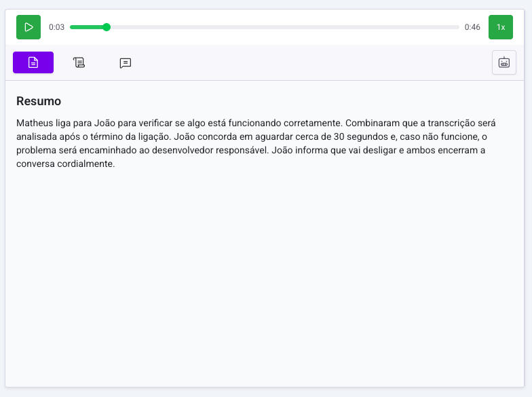Click the word Matheus in the summary
532x397 pixels.
coord(35,123)
